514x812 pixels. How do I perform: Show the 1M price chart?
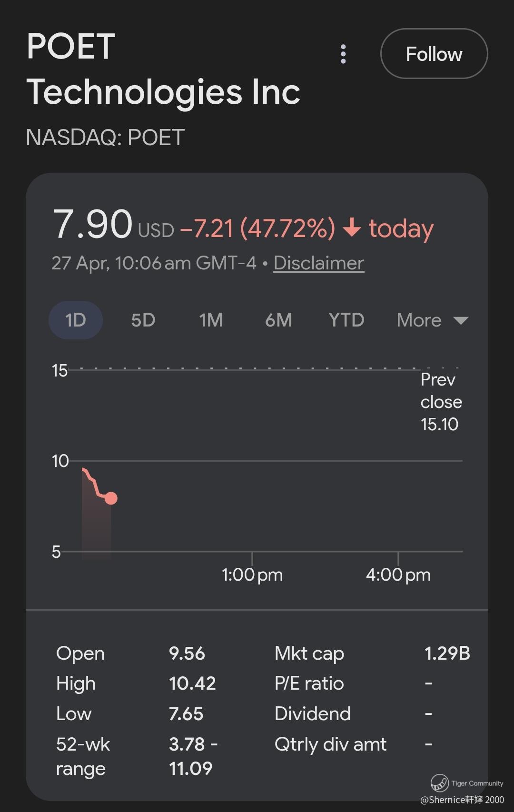[x=211, y=320]
